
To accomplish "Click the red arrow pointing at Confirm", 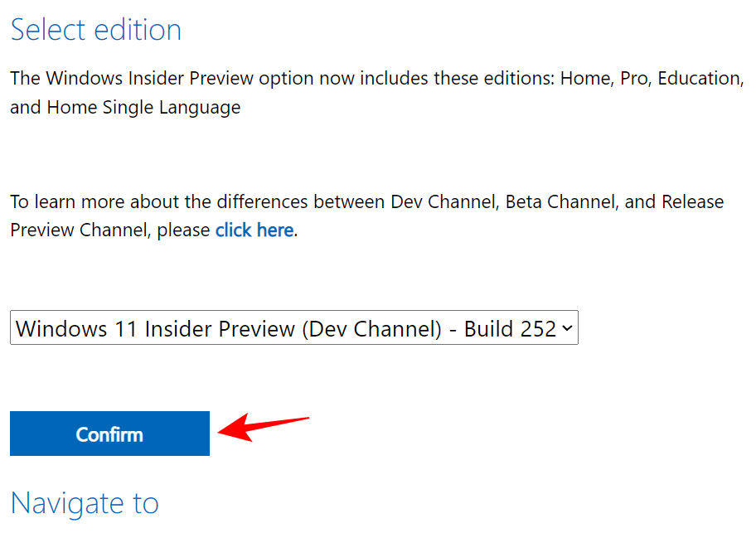I will pos(264,427).
